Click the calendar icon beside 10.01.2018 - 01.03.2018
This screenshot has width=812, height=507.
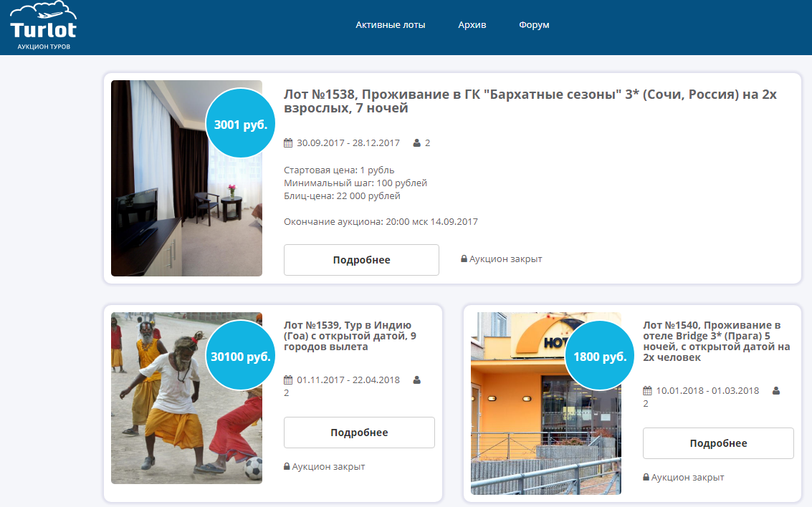click(x=647, y=390)
